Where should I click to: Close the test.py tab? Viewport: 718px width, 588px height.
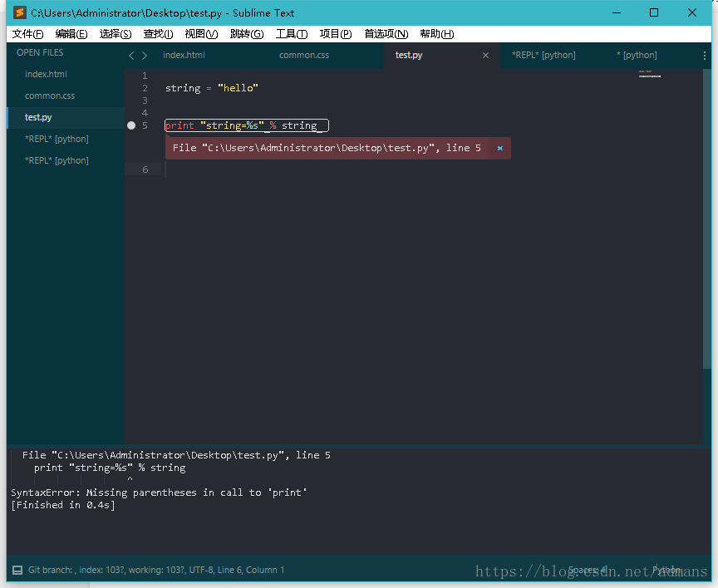(486, 56)
